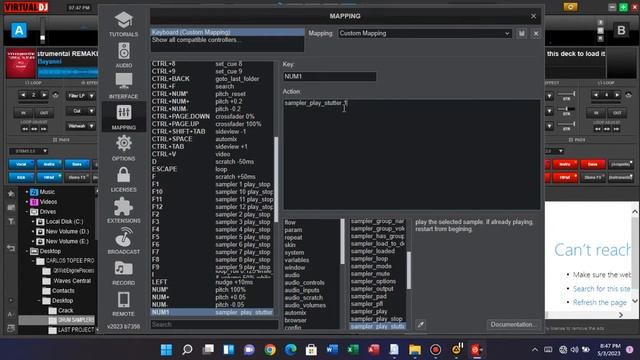Adjust the deck A level slider near A

[x=42, y=31]
